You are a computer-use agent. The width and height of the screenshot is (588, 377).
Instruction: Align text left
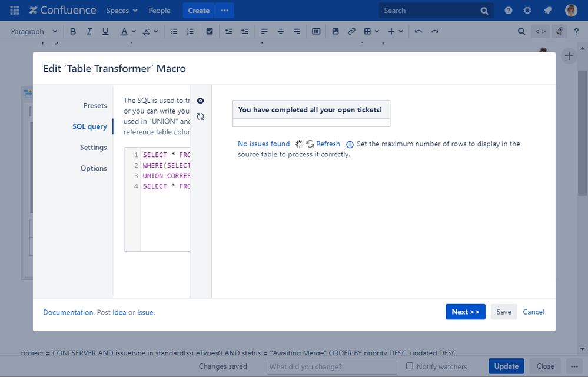(264, 32)
